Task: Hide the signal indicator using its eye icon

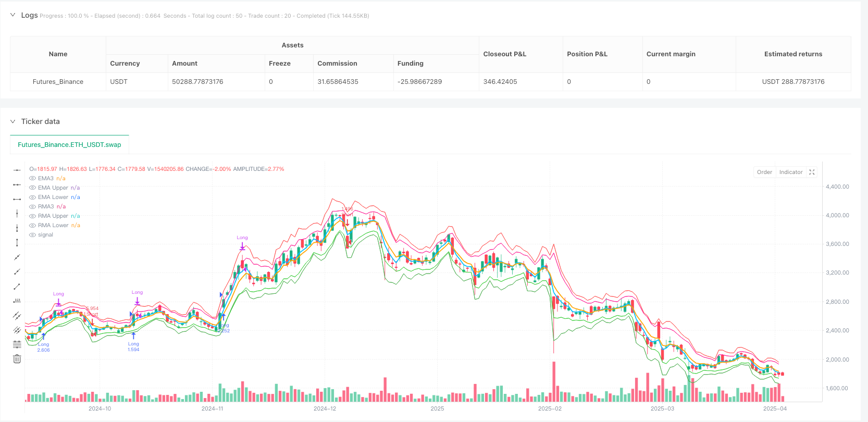Action: point(33,235)
